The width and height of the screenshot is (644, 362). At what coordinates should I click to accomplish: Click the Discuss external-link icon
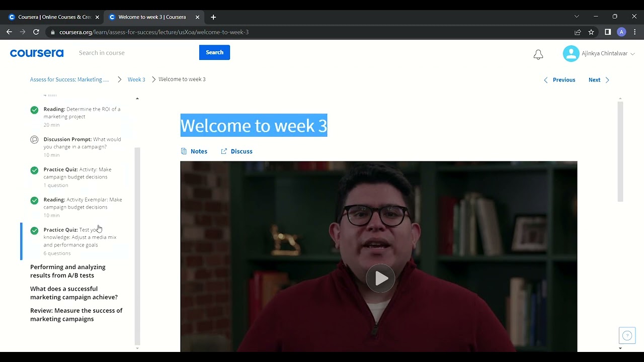click(224, 151)
